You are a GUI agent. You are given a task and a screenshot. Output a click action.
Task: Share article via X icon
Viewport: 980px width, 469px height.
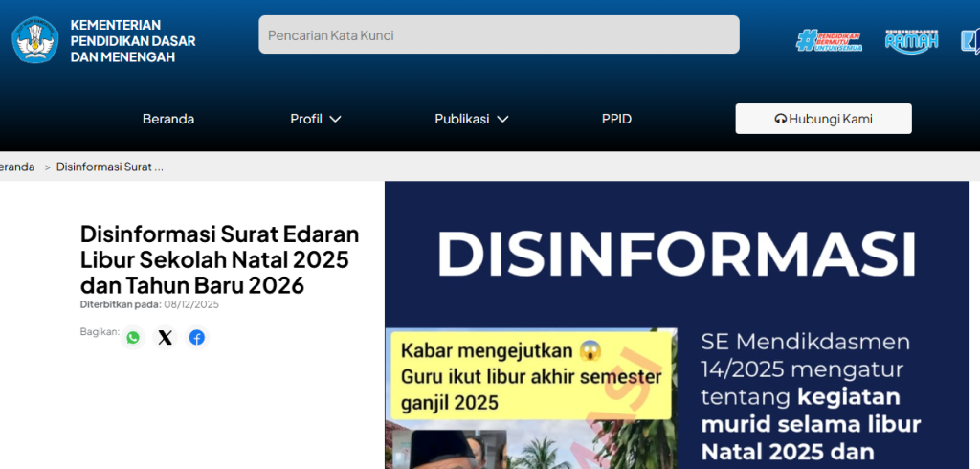click(x=165, y=338)
